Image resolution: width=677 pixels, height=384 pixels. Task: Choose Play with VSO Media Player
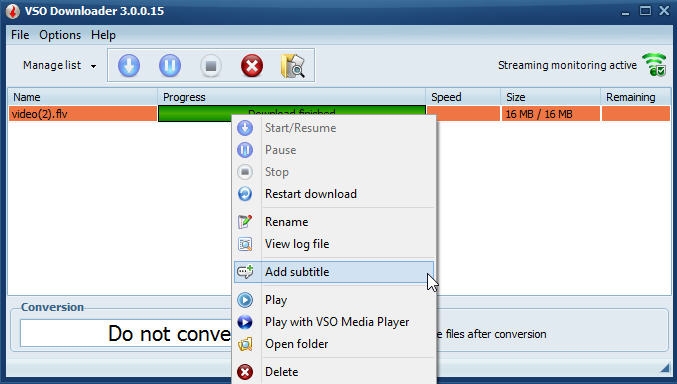pos(334,322)
